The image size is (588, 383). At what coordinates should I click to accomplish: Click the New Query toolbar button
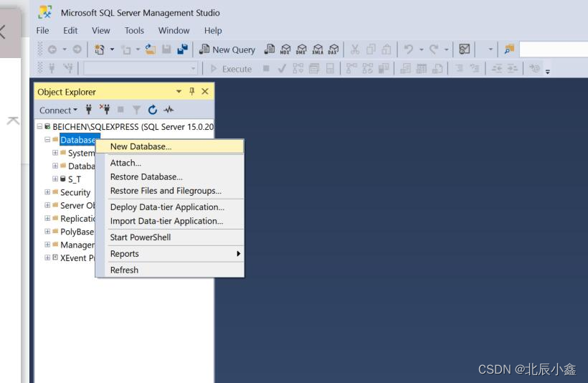point(227,49)
